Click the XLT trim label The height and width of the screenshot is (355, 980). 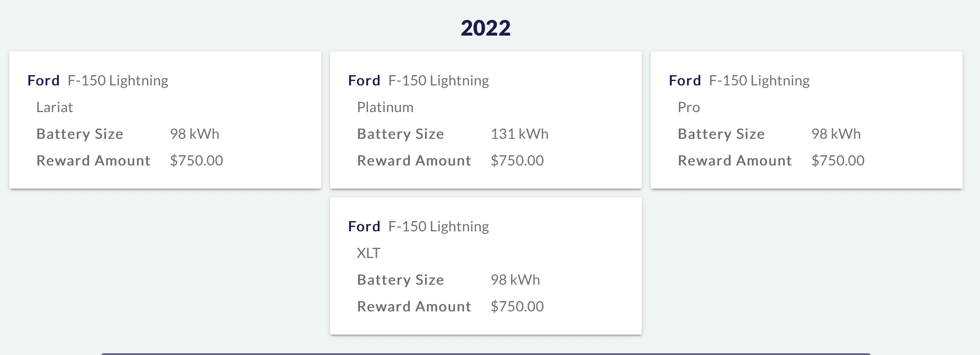[x=368, y=253]
